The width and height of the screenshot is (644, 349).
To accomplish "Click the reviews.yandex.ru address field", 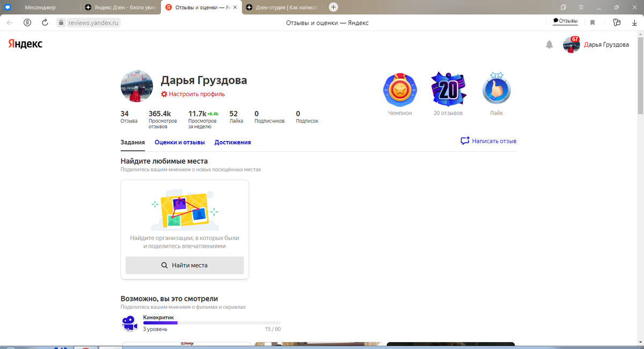I will [x=92, y=23].
